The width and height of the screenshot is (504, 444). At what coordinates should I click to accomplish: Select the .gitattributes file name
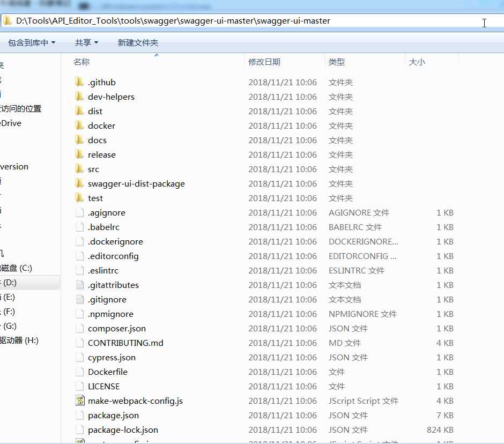[114, 285]
